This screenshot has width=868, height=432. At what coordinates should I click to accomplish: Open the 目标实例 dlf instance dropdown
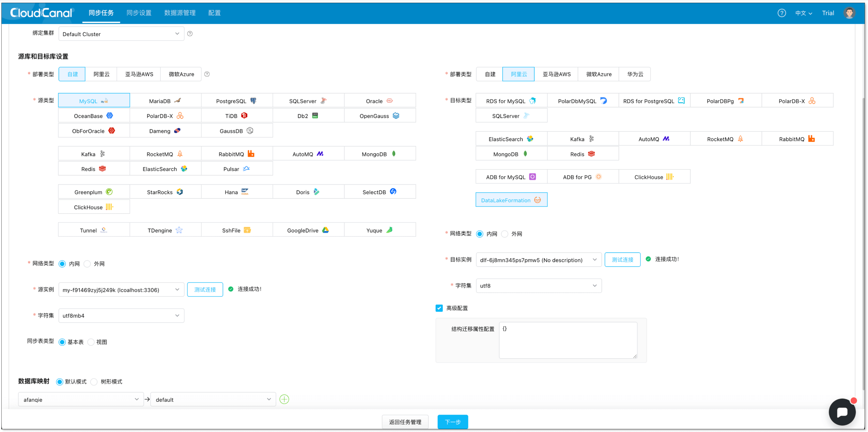click(538, 260)
